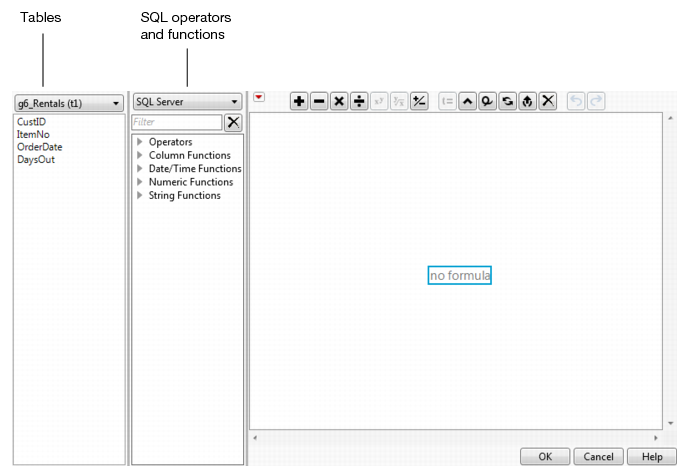Click the peel expression button
Screen dimensions: 679x467
[x=527, y=101]
